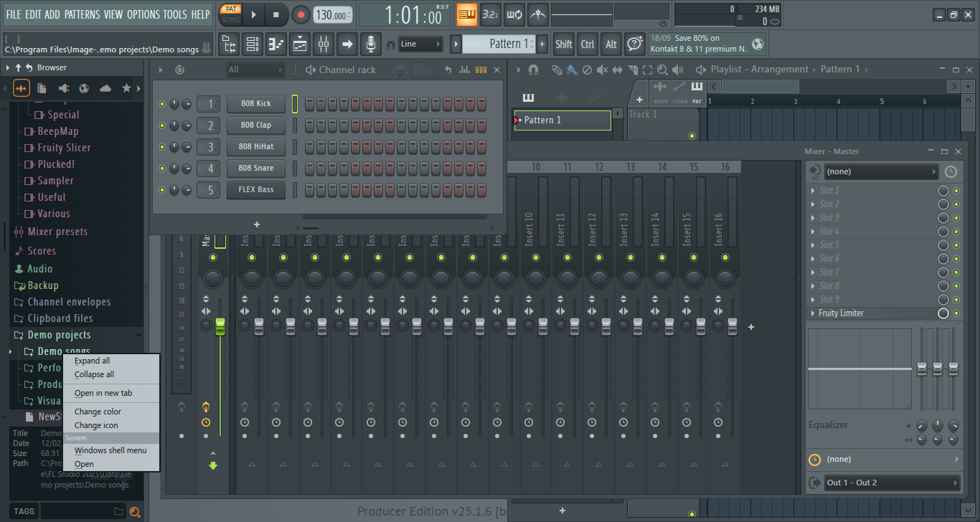980x522 pixels.
Task: Click the Master volume fader
Action: pyautogui.click(x=220, y=326)
